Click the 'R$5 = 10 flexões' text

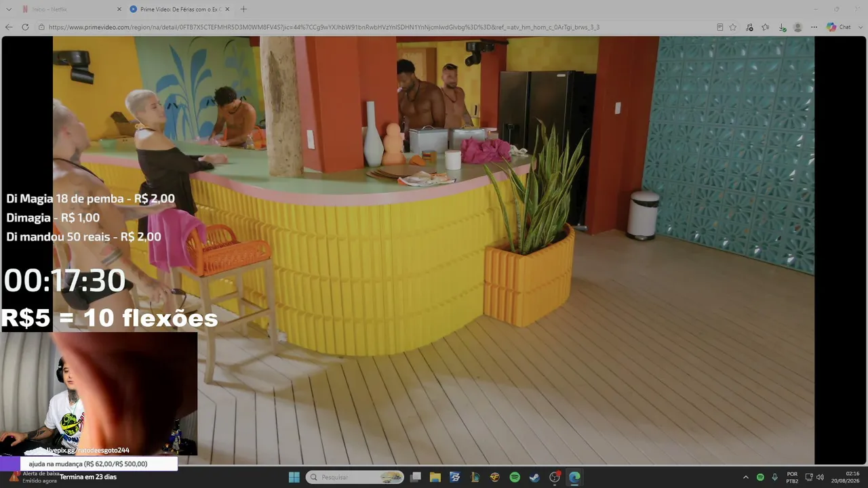click(x=109, y=318)
